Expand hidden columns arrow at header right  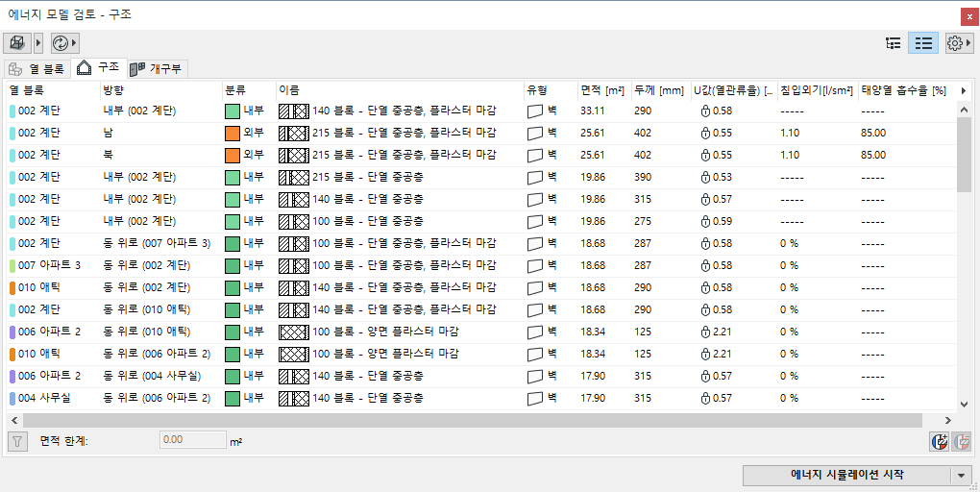coord(963,90)
